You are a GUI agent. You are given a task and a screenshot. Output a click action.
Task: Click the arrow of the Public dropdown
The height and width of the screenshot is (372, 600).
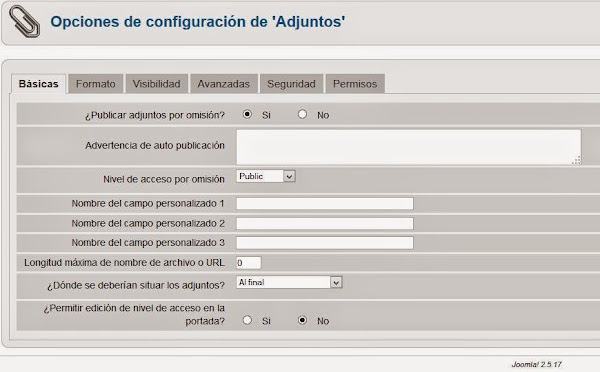pos(289,176)
